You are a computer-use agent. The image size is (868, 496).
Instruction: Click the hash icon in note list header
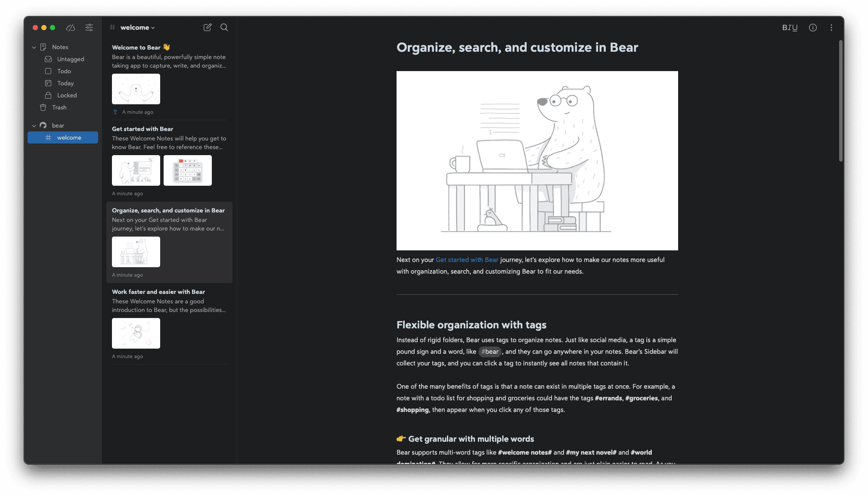[x=112, y=27]
